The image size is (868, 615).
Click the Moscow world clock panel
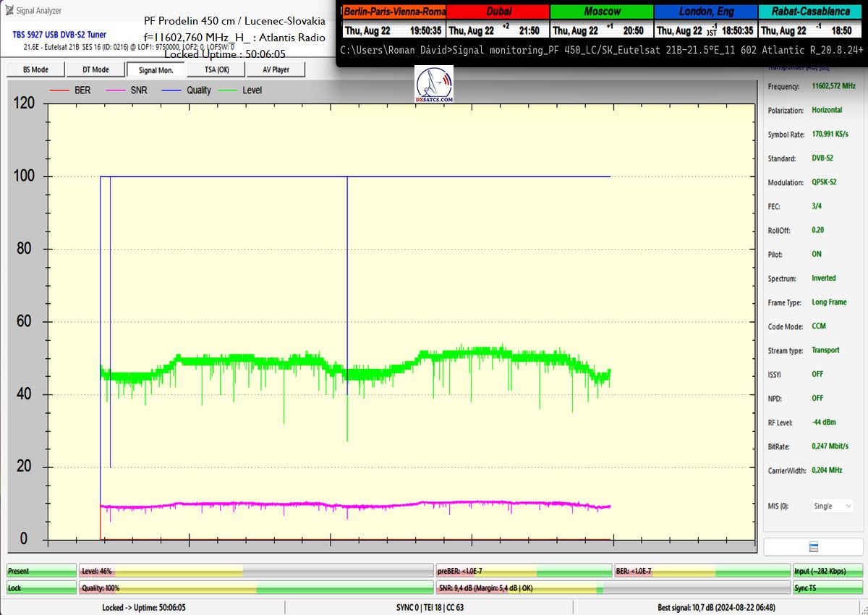(601, 22)
